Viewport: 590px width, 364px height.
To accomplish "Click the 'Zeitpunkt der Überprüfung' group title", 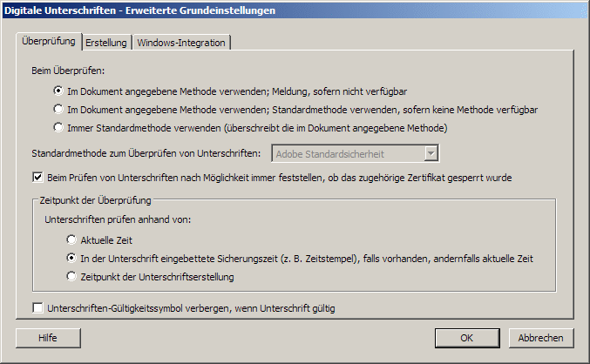I will click(96, 200).
